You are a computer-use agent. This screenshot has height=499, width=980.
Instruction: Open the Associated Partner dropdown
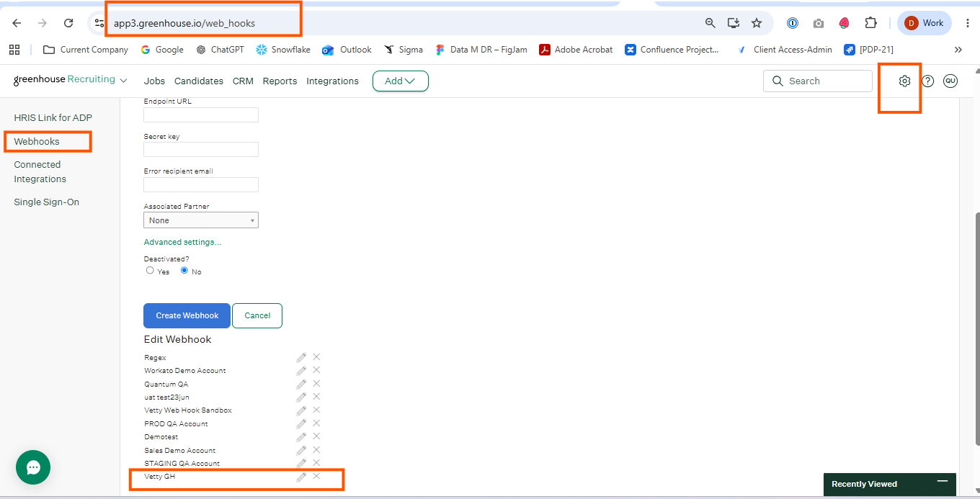[x=201, y=220]
